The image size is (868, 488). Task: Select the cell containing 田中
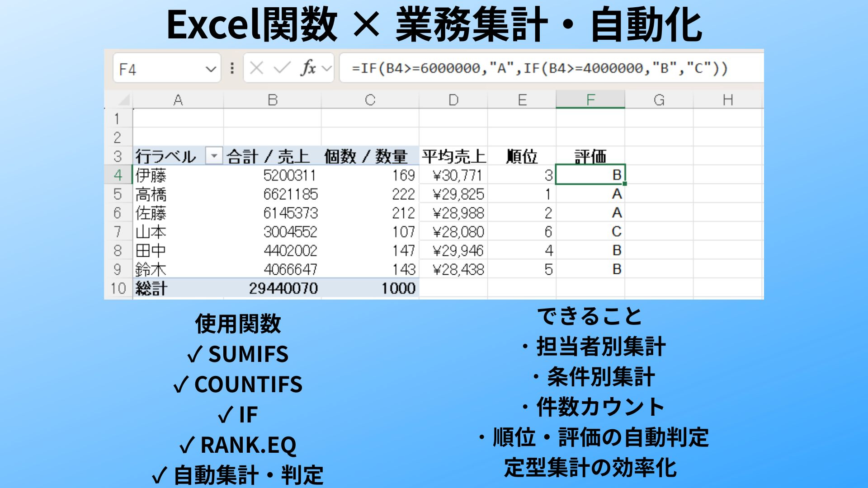[178, 250]
